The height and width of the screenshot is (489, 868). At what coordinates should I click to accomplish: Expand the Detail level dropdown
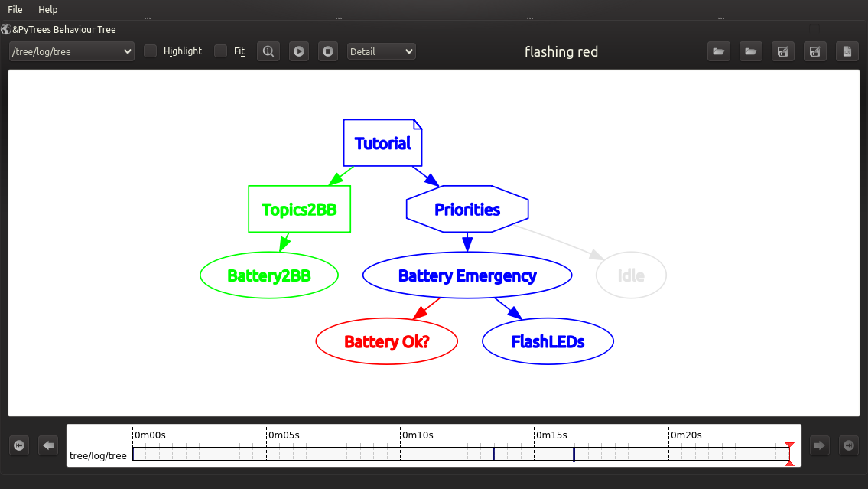click(x=381, y=51)
